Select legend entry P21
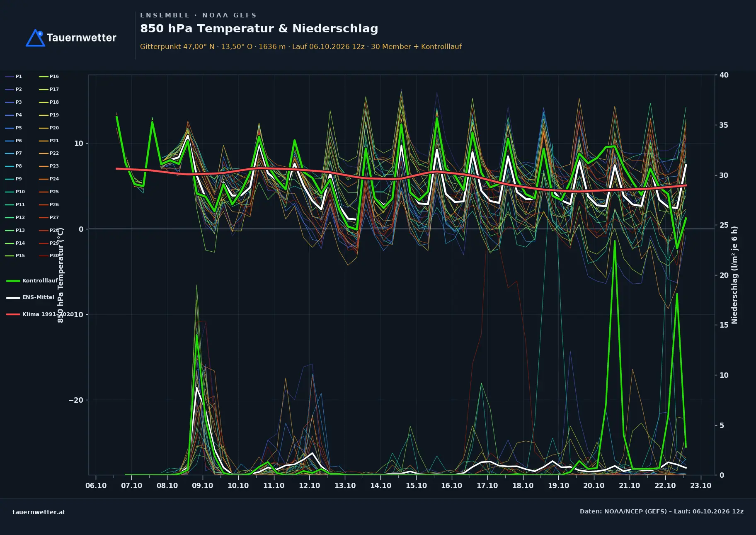The height and width of the screenshot is (535, 756). (x=49, y=141)
